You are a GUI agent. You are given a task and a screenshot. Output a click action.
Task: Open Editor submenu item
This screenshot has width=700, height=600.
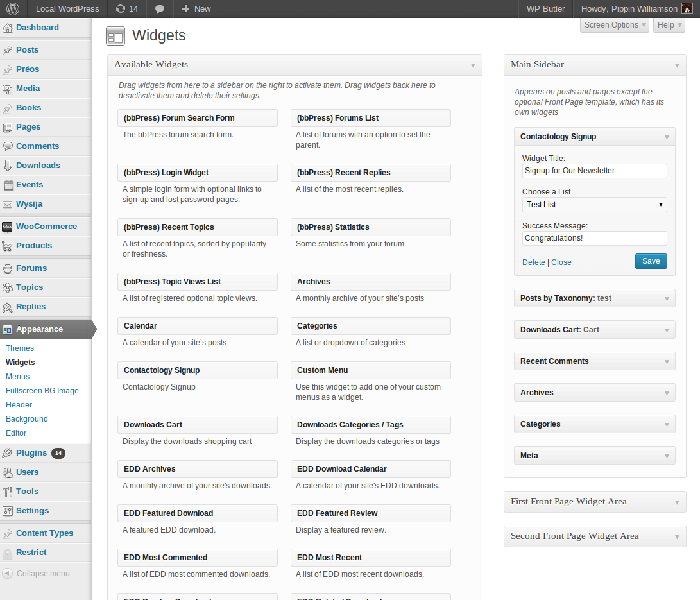coord(16,433)
